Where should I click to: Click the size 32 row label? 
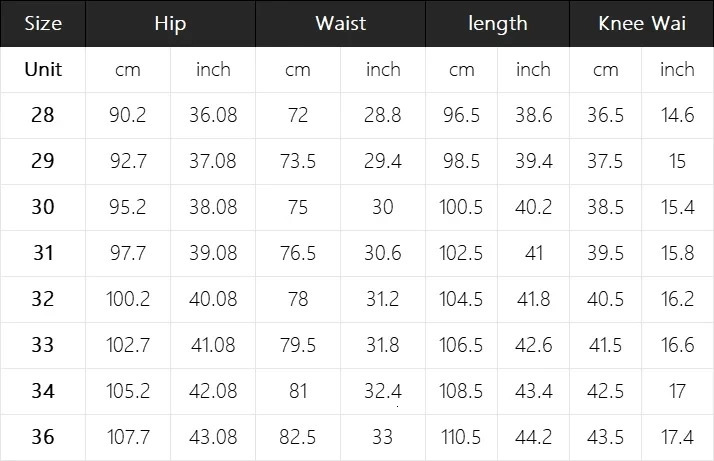tap(43, 299)
